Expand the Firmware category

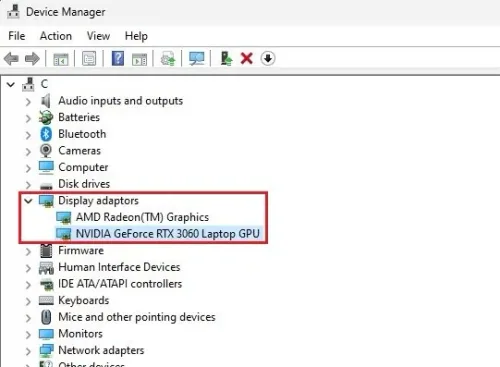[28, 251]
